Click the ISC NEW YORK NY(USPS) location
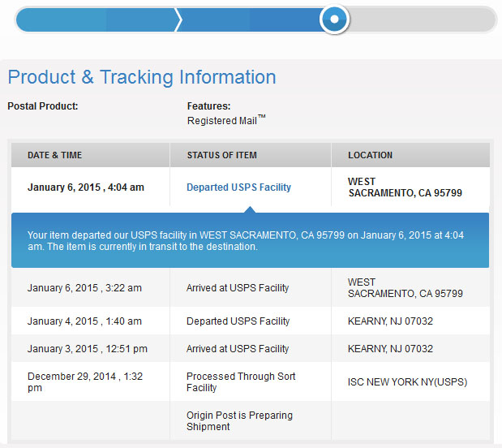This screenshot has height=448, width=502. (x=407, y=382)
